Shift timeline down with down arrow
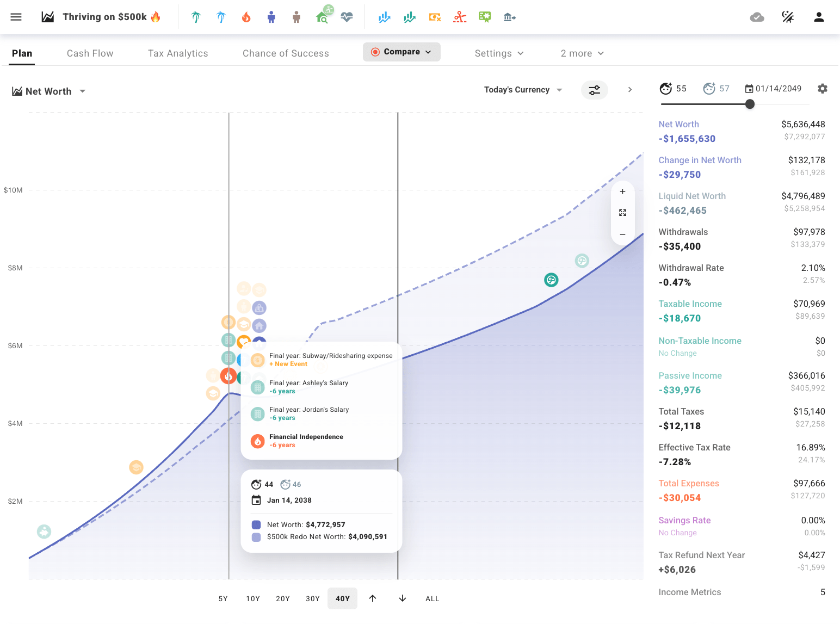The image size is (840, 624). pos(403,598)
